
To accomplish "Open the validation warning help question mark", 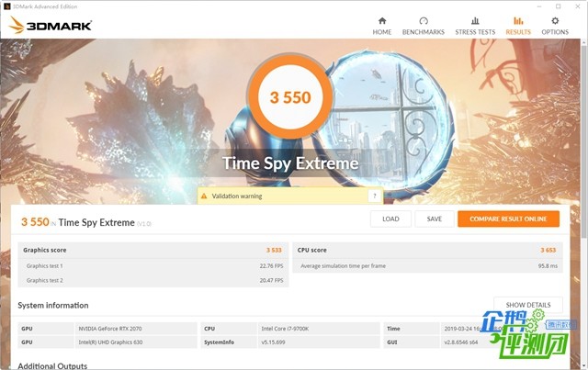I will [374, 196].
